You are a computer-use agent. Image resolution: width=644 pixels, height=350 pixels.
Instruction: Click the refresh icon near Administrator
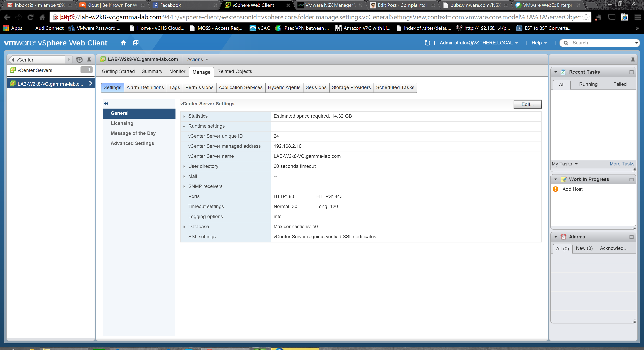point(427,43)
